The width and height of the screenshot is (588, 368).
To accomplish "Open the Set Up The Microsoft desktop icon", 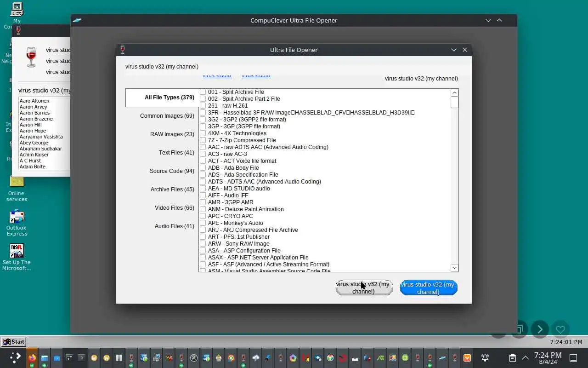I will coord(17,257).
